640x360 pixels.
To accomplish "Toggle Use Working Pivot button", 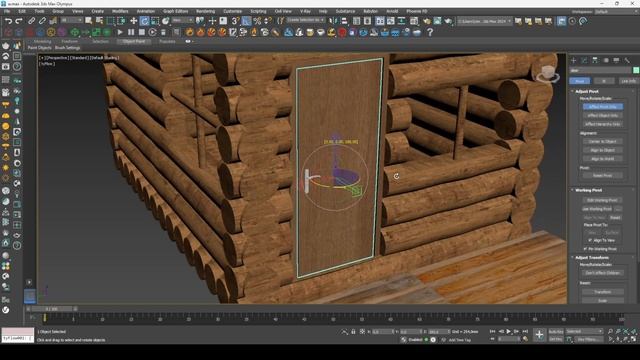I will pos(597,209).
